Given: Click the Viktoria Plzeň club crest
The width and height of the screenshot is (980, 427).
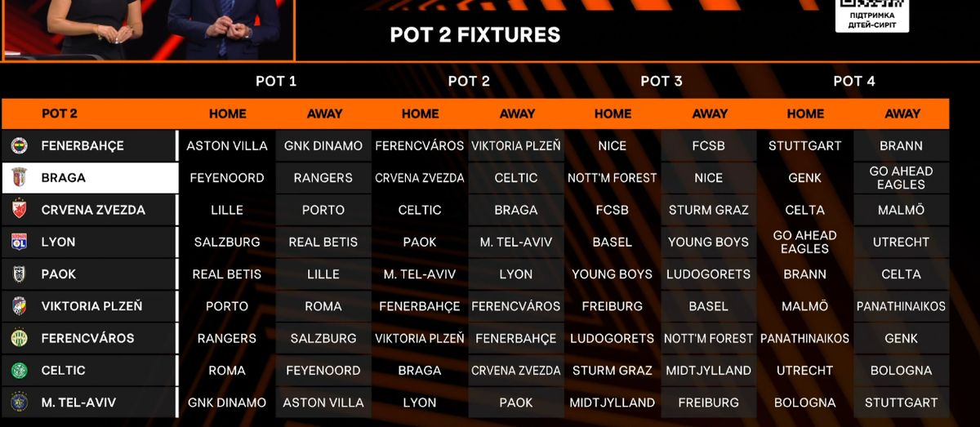Looking at the screenshot, I should 19,306.
